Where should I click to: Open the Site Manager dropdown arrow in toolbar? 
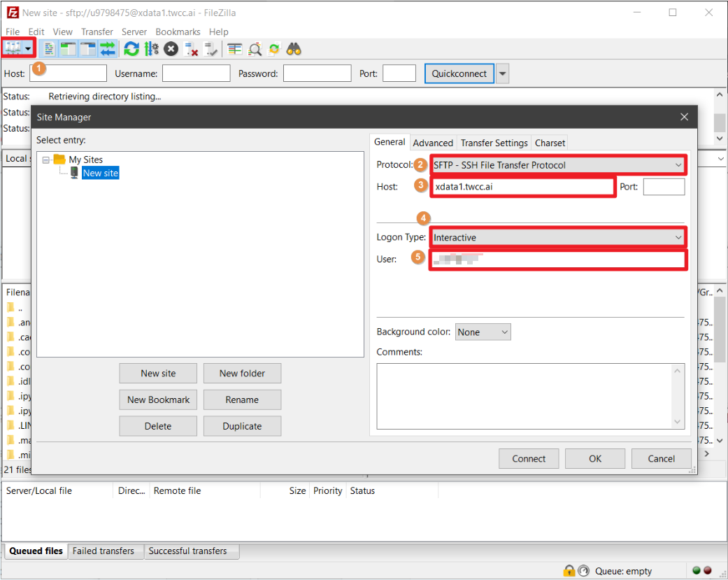click(28, 48)
